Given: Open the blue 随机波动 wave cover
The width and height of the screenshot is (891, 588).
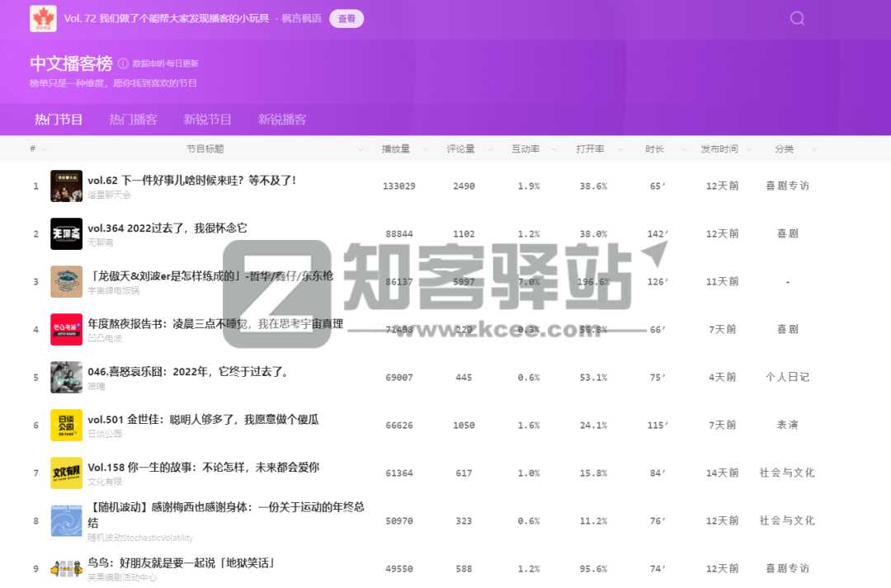Looking at the screenshot, I should (x=66, y=520).
